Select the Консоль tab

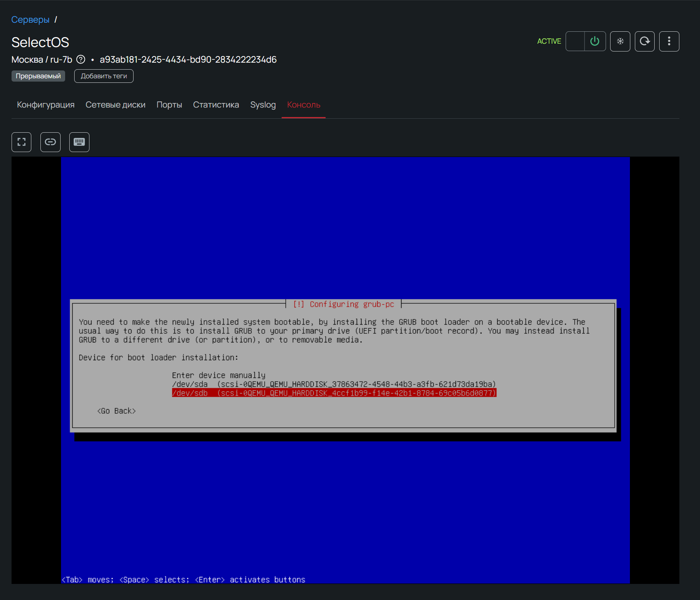pos(303,105)
